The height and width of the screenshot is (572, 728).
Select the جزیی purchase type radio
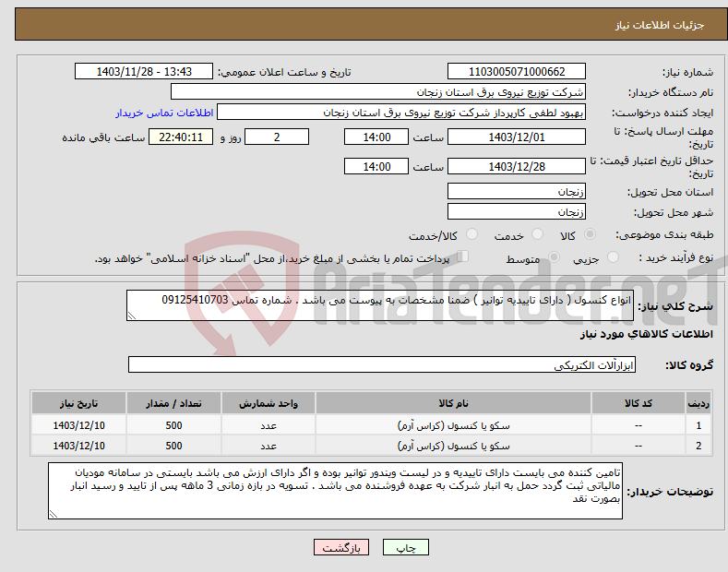click(x=613, y=256)
